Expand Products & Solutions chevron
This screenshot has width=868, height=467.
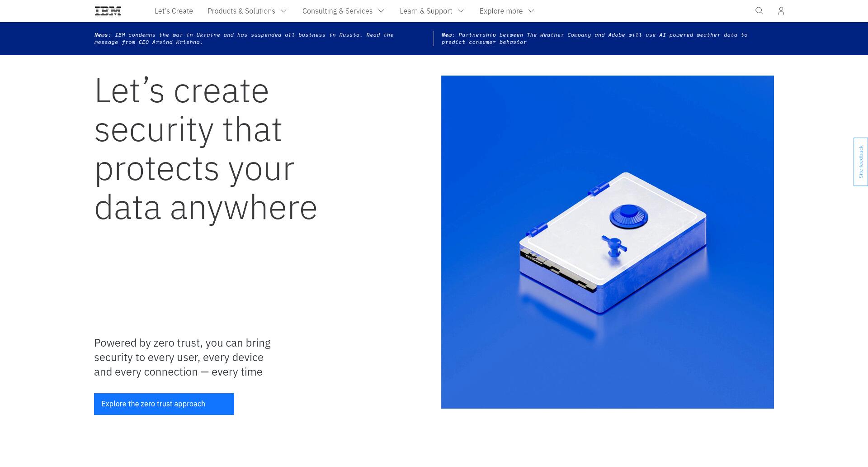point(283,11)
